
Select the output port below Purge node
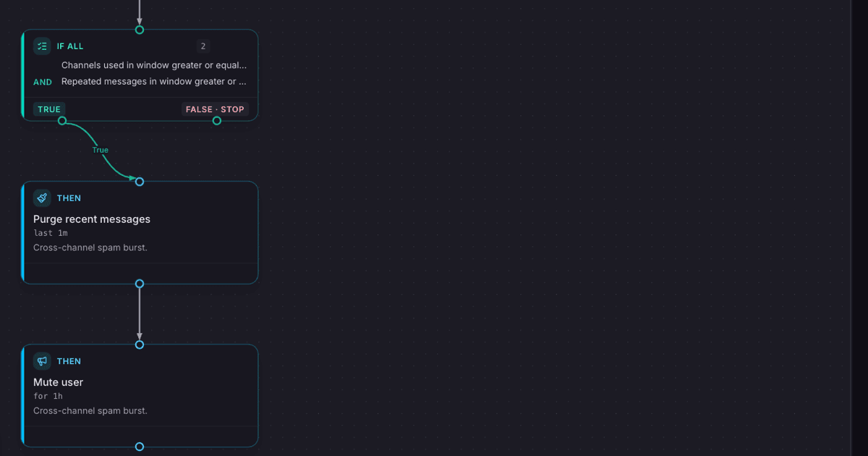click(x=140, y=284)
